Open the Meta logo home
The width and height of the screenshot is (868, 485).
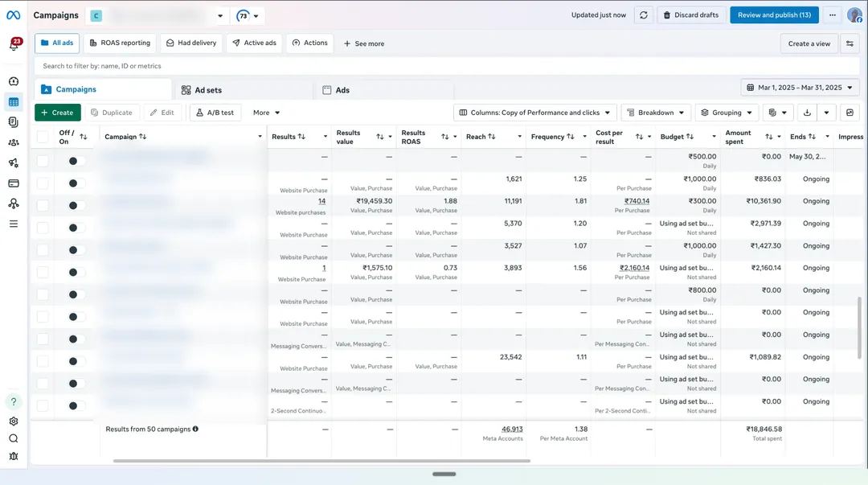pos(14,15)
